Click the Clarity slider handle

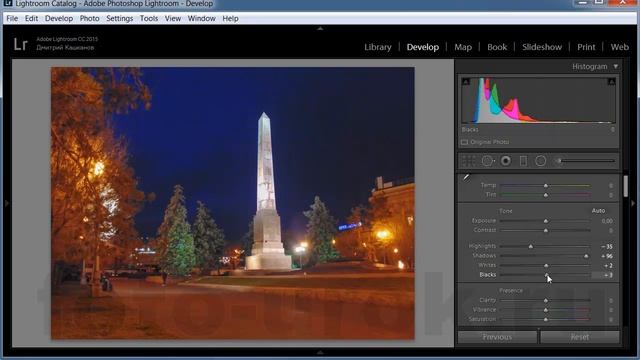pos(546,300)
